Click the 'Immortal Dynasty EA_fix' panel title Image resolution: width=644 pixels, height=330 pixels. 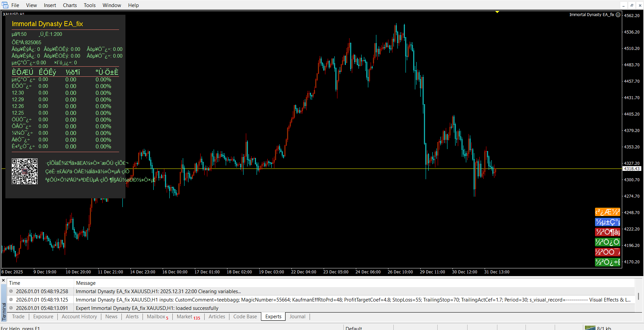(47, 24)
